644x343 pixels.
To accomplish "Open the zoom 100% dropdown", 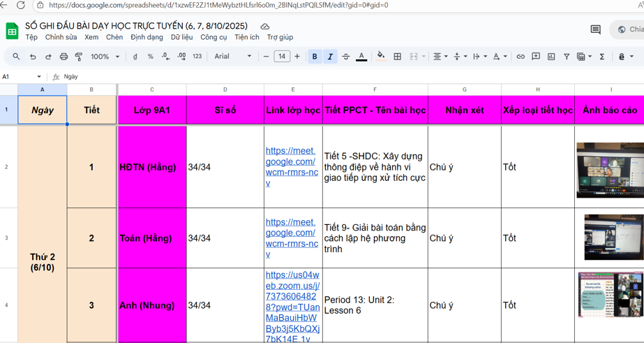I will [105, 57].
